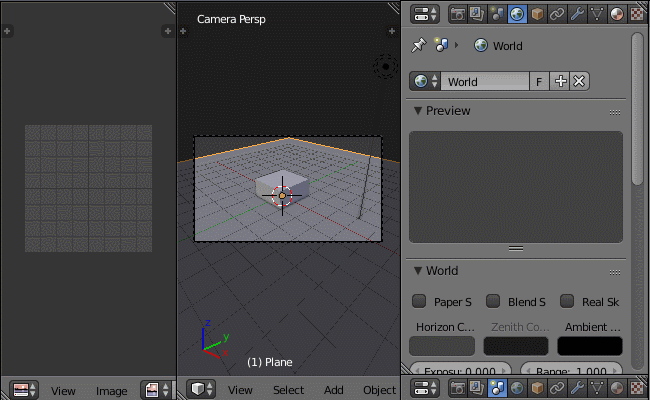650x400 pixels.
Task: Open the Object cube tab in the lower Properties header
Action: tap(537, 388)
